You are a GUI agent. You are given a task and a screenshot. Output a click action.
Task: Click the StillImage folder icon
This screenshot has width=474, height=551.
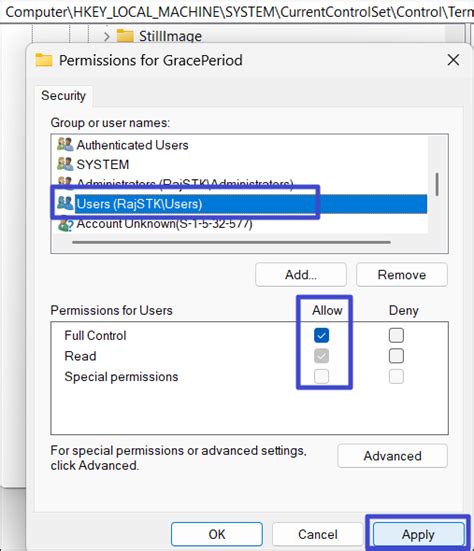125,35
